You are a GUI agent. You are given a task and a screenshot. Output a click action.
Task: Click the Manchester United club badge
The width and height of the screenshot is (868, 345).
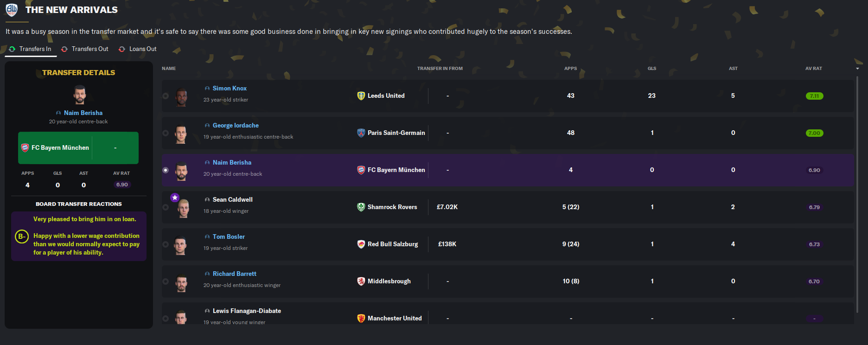click(x=361, y=319)
